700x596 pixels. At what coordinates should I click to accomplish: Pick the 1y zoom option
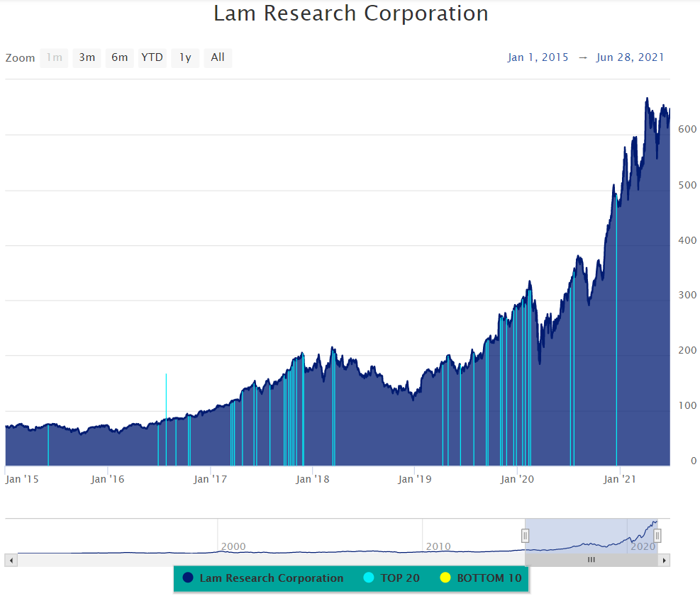tap(185, 58)
